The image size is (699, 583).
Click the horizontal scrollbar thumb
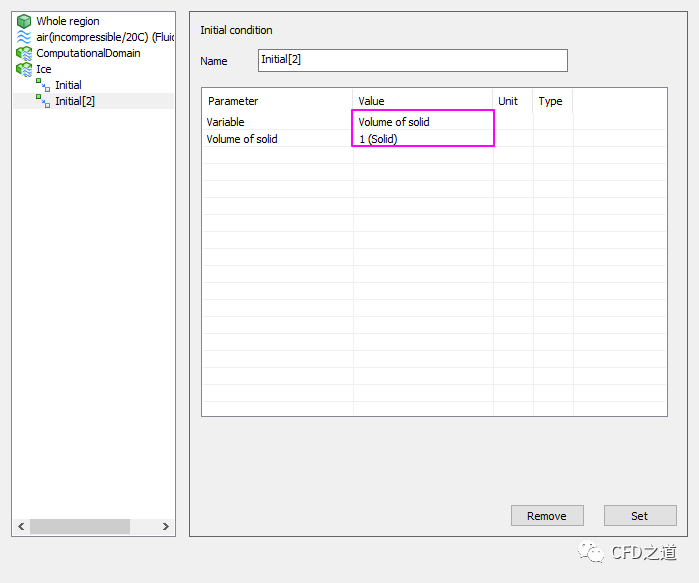point(80,526)
